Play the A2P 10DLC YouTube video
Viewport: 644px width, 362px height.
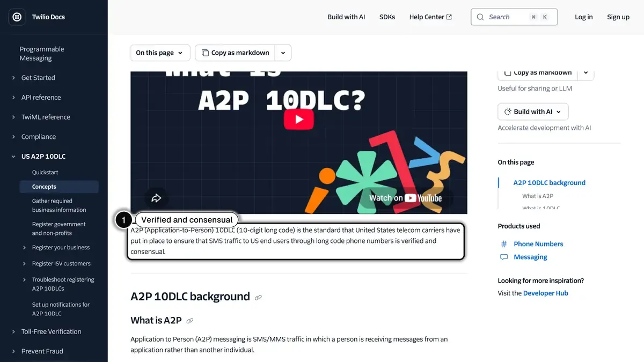click(x=299, y=120)
